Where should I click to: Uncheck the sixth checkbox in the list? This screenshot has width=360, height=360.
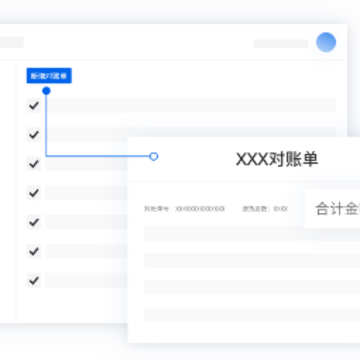point(34,251)
